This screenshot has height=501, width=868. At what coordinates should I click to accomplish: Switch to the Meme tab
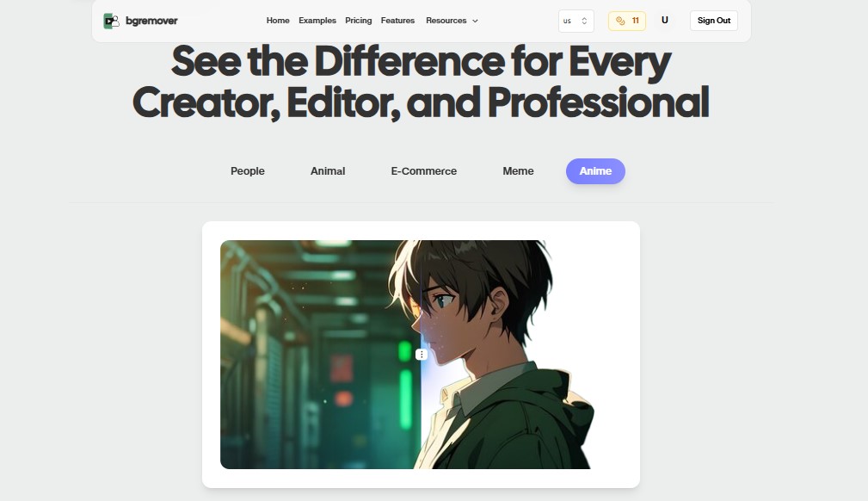[x=518, y=171]
